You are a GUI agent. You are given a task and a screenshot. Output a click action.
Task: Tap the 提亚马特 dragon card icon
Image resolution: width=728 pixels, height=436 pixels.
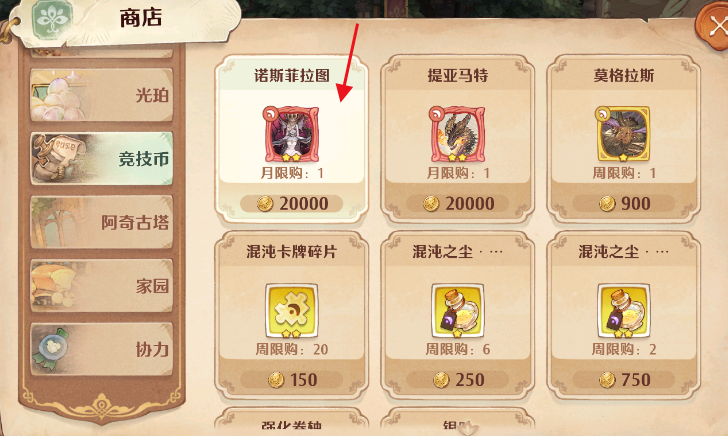[457, 135]
